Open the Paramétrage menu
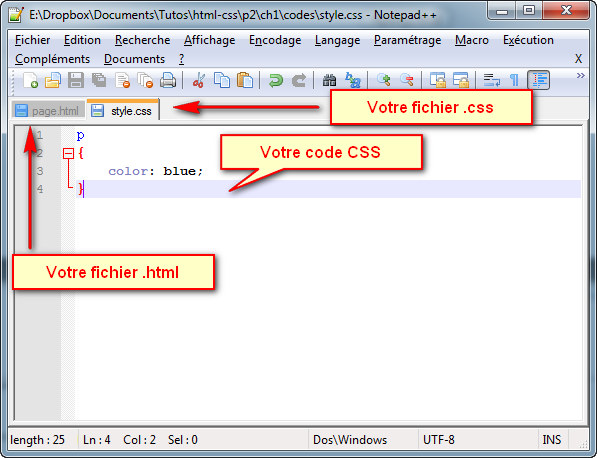 (x=407, y=40)
